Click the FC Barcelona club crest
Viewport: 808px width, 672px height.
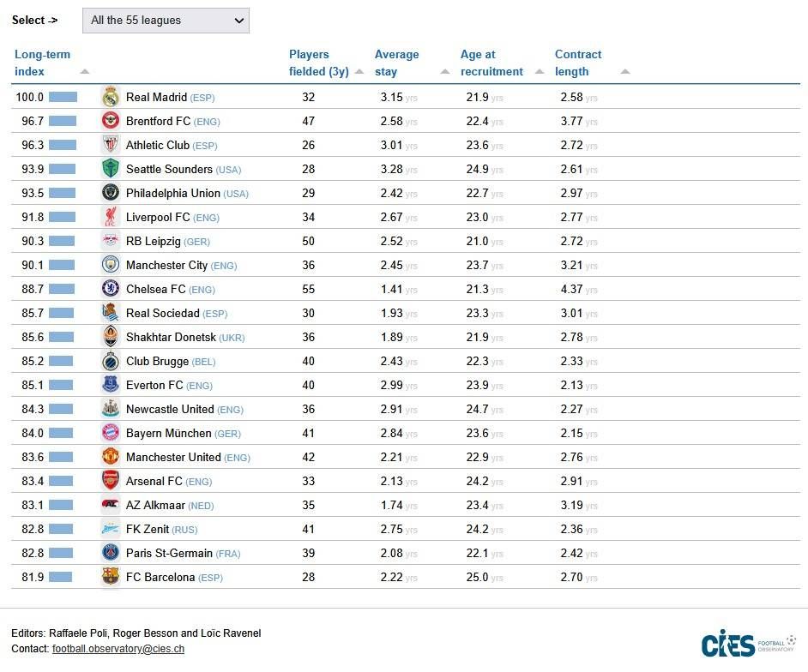point(110,577)
